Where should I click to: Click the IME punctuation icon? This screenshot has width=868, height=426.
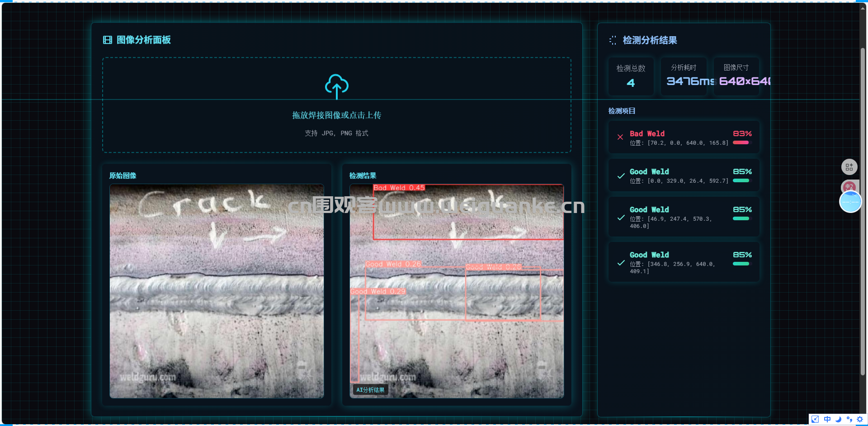[x=849, y=419]
